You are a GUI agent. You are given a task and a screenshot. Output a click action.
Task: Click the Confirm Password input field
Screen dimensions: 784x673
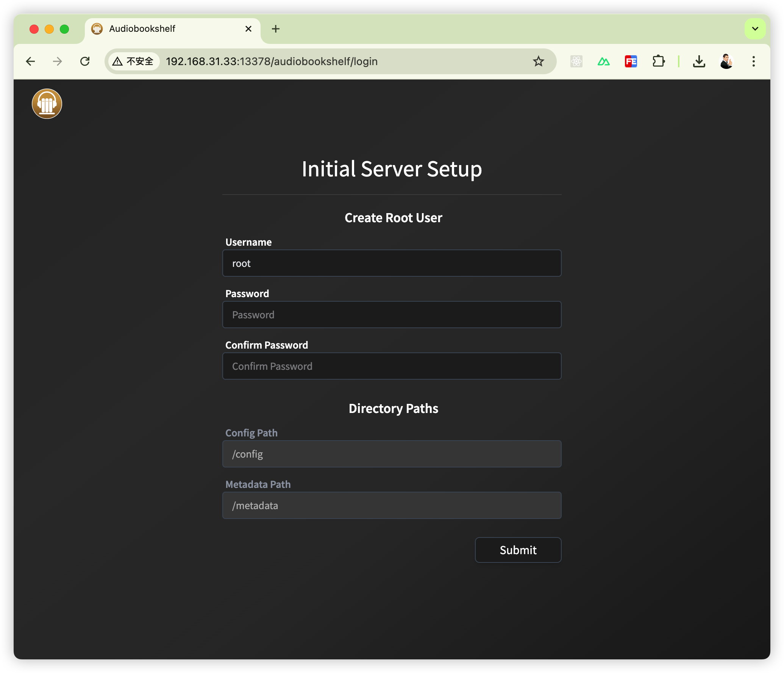point(392,366)
